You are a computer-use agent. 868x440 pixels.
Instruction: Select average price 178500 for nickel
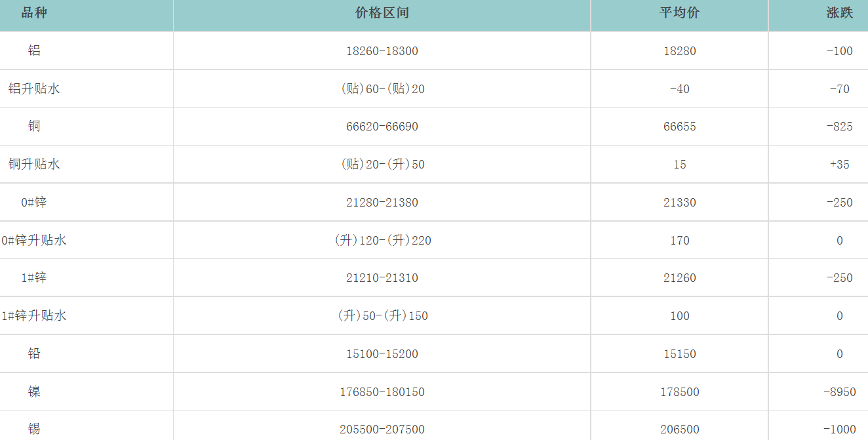[x=679, y=392]
